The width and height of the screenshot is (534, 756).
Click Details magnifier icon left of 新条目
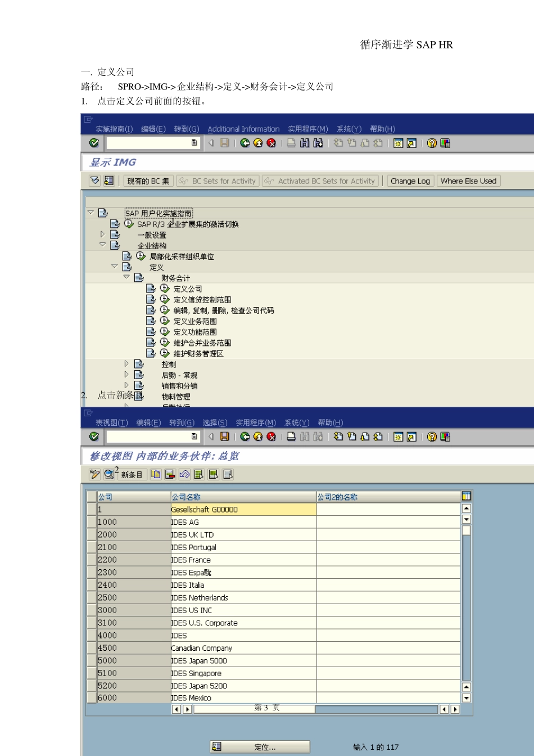pos(108,474)
